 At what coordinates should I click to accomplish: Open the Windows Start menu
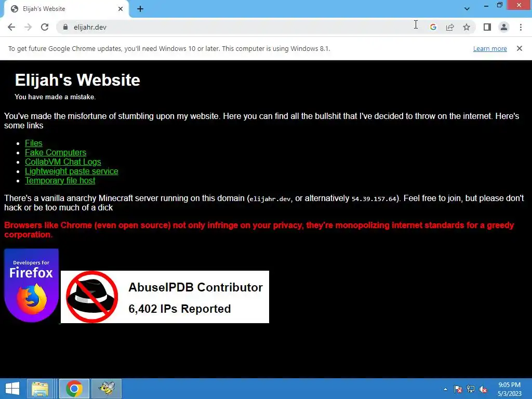[x=12, y=389]
